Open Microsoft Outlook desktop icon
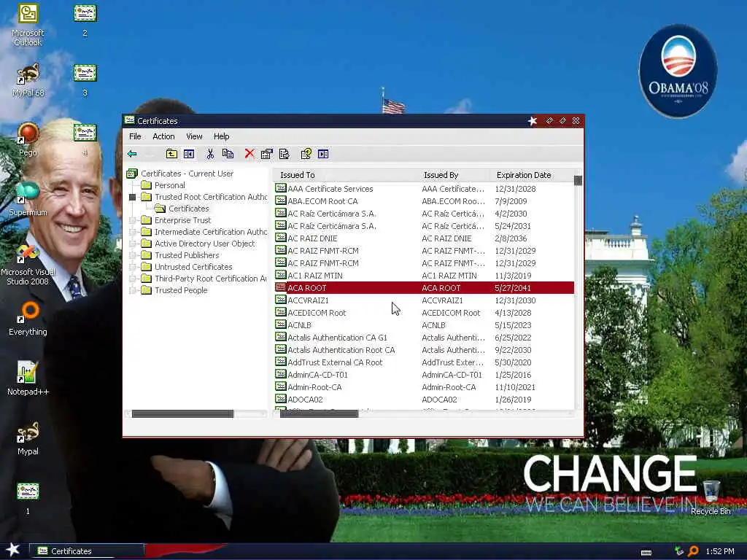 pyautogui.click(x=28, y=25)
